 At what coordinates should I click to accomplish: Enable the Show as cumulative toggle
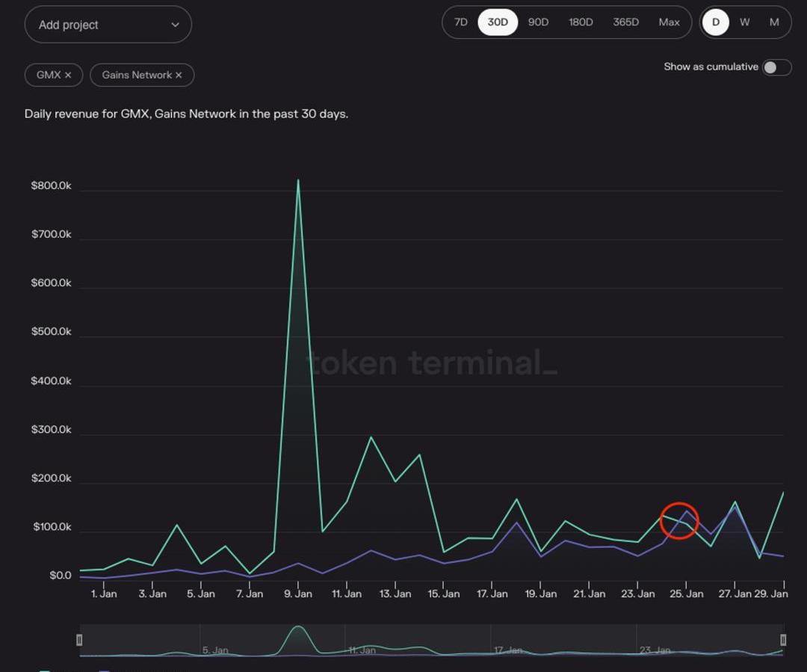pos(776,67)
